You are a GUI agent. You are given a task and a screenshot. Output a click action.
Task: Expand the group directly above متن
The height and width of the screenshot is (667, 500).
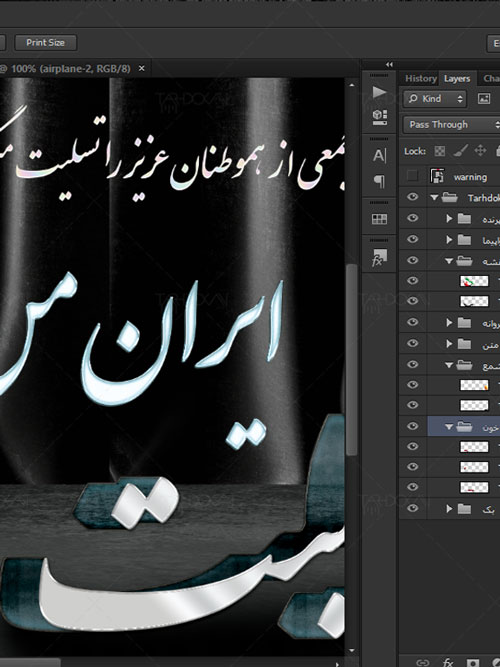tap(449, 322)
